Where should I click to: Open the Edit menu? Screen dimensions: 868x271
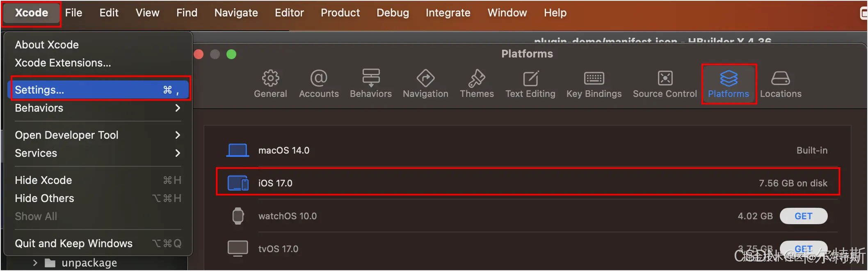point(109,13)
